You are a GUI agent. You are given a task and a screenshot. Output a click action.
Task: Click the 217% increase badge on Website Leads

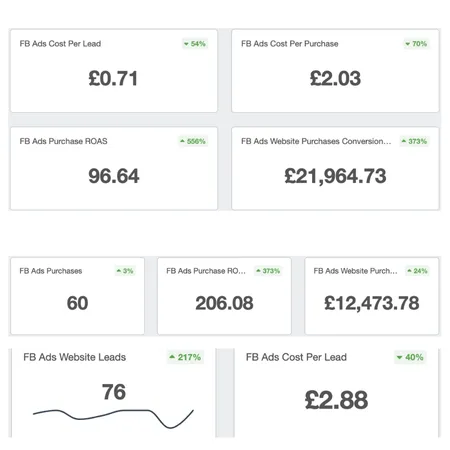coord(185,357)
